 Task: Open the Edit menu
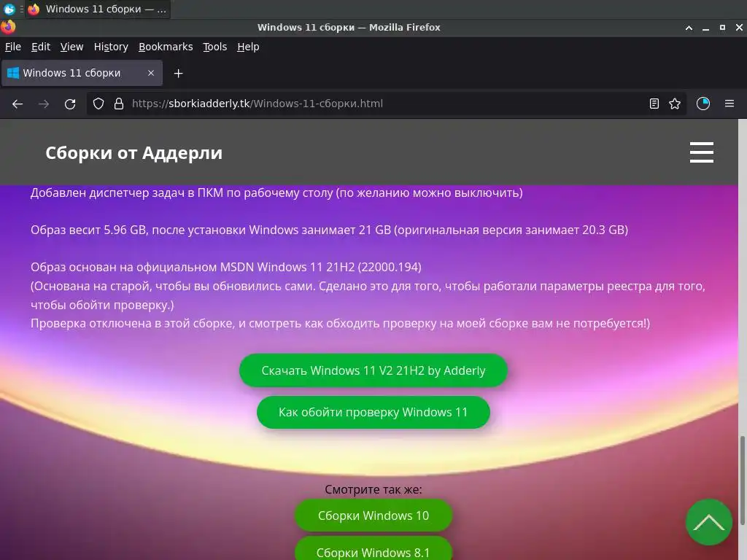(x=41, y=47)
